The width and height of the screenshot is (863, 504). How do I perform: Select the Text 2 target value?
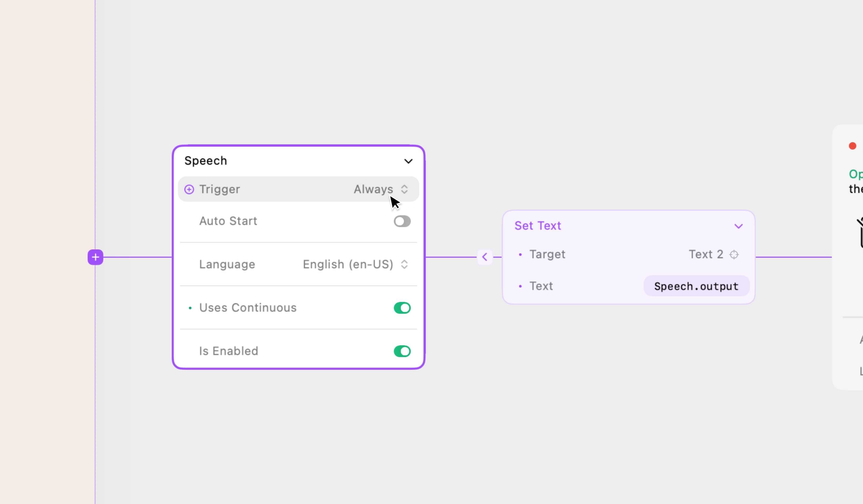[706, 255]
